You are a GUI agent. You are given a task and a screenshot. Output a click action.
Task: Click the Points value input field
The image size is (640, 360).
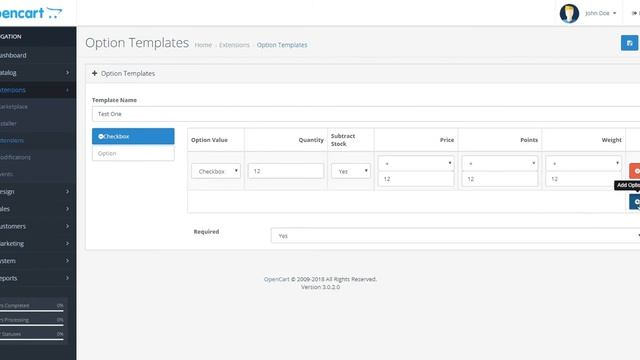(x=500, y=179)
